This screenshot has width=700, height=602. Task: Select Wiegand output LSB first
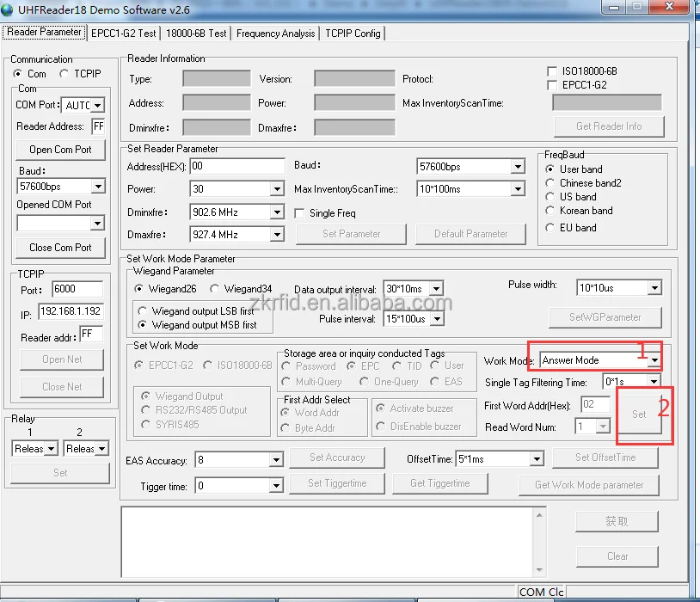click(144, 310)
